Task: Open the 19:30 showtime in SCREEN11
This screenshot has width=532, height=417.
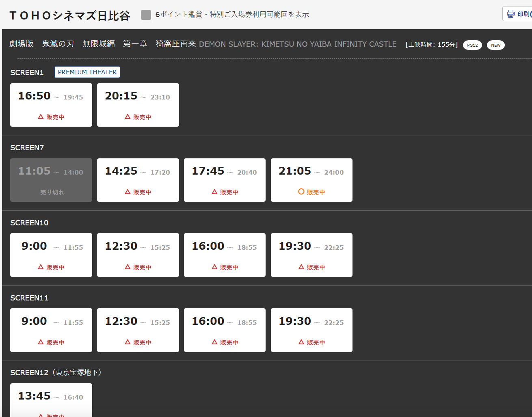Action: 311,330
